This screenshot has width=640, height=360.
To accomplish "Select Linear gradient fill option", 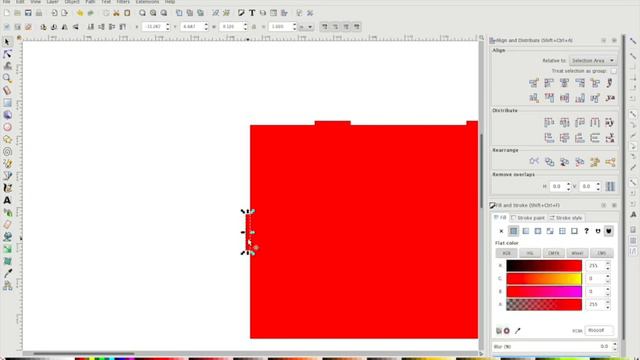I will tap(526, 231).
